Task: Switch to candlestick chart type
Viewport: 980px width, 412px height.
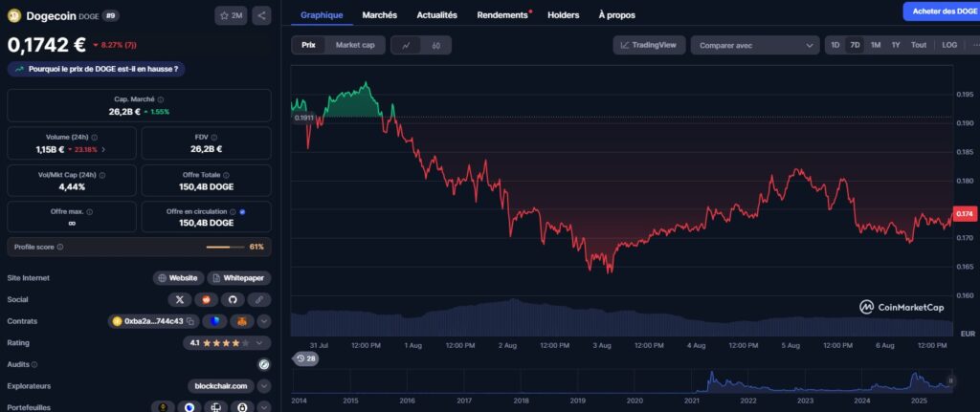Action: 435,45
